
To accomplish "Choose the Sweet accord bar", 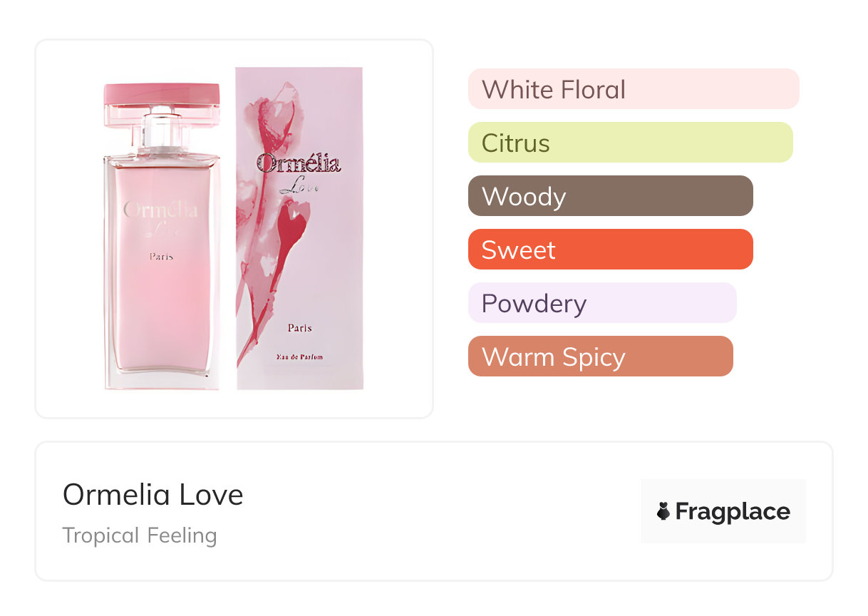I will click(611, 250).
